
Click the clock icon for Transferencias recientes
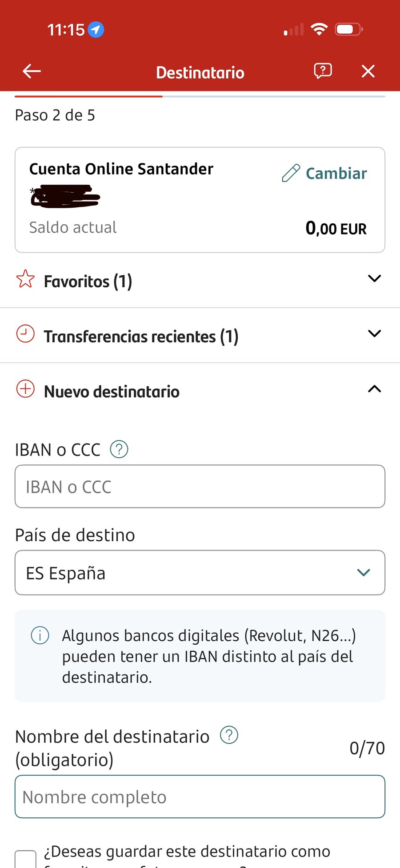(25, 334)
